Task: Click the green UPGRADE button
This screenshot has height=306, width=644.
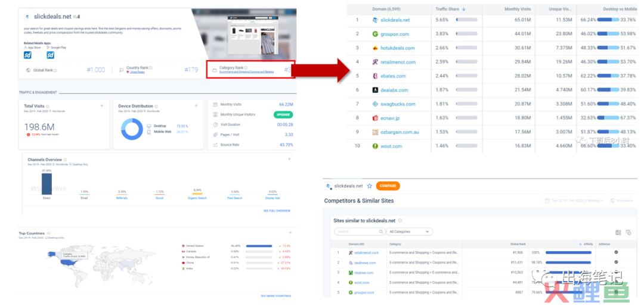Action: [283, 114]
